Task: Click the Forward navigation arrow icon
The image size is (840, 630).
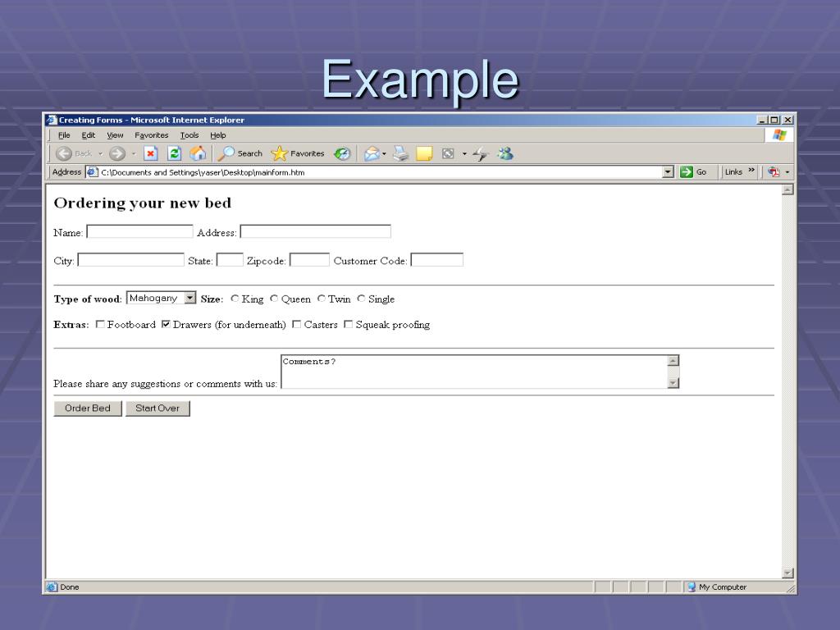Action: click(116, 153)
